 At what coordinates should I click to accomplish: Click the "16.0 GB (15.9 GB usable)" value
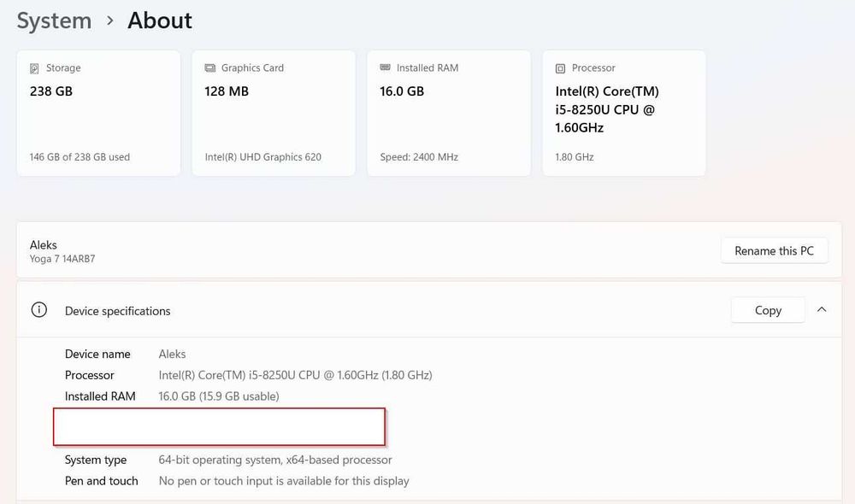tap(219, 396)
